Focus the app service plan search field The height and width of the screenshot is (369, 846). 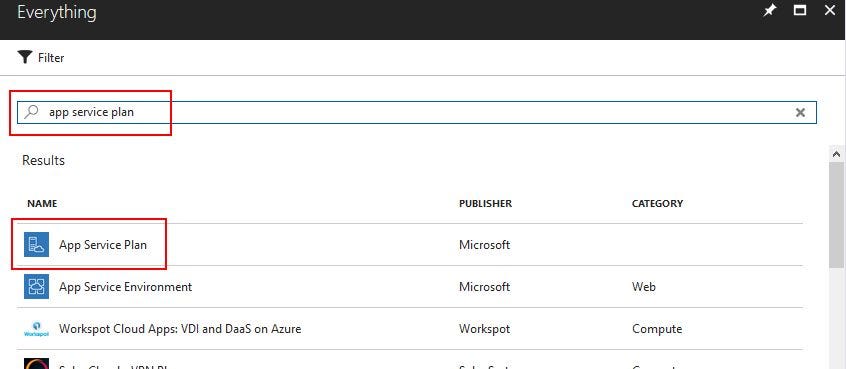tap(417, 112)
